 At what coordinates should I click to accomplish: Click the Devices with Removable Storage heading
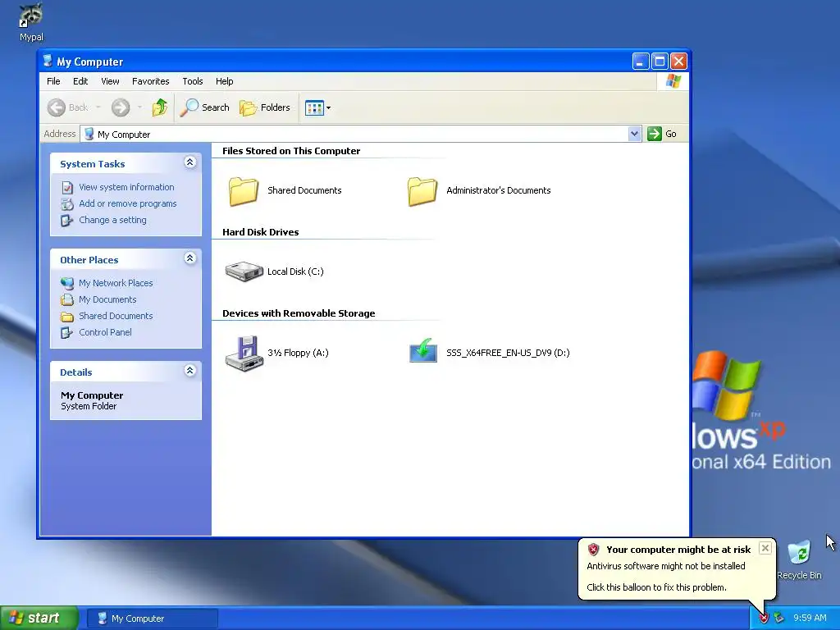[299, 313]
